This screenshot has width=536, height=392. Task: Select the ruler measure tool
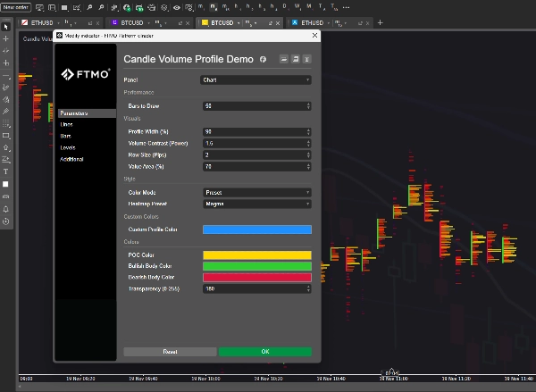6,196
